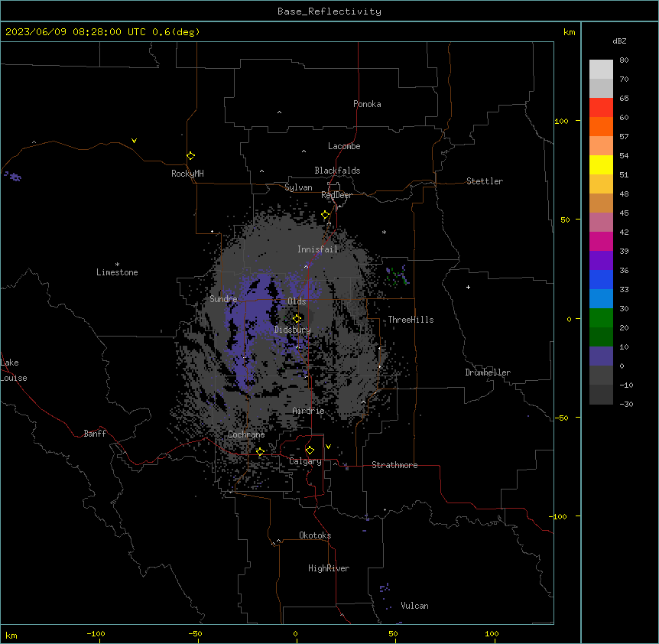The image size is (659, 644).
Task: Click the 80 value at legend top
Action: (x=624, y=60)
